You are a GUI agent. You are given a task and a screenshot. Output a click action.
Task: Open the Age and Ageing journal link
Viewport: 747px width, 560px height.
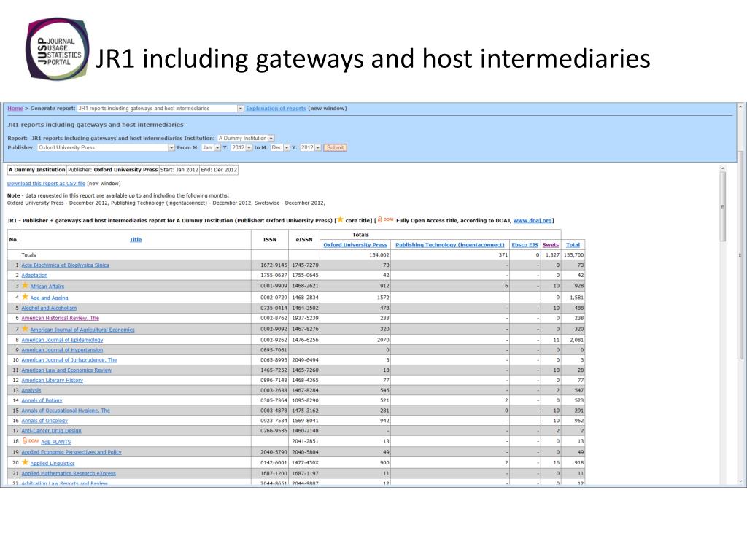pyautogui.click(x=49, y=298)
